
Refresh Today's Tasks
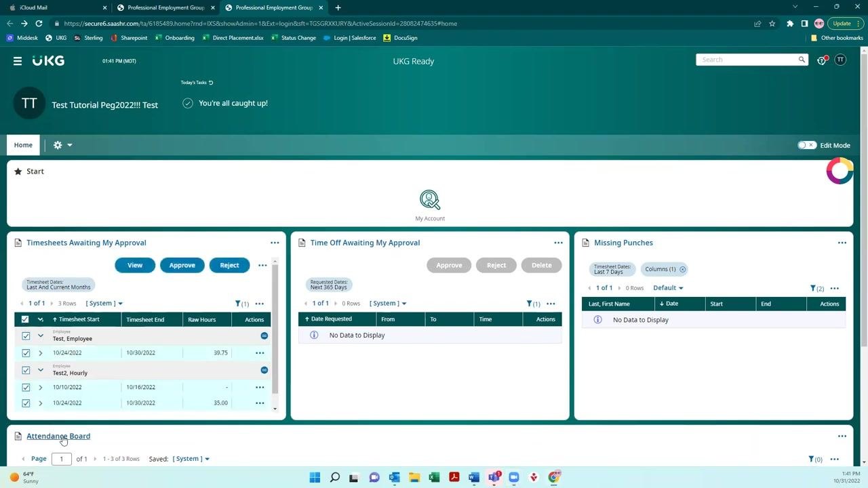[211, 83]
